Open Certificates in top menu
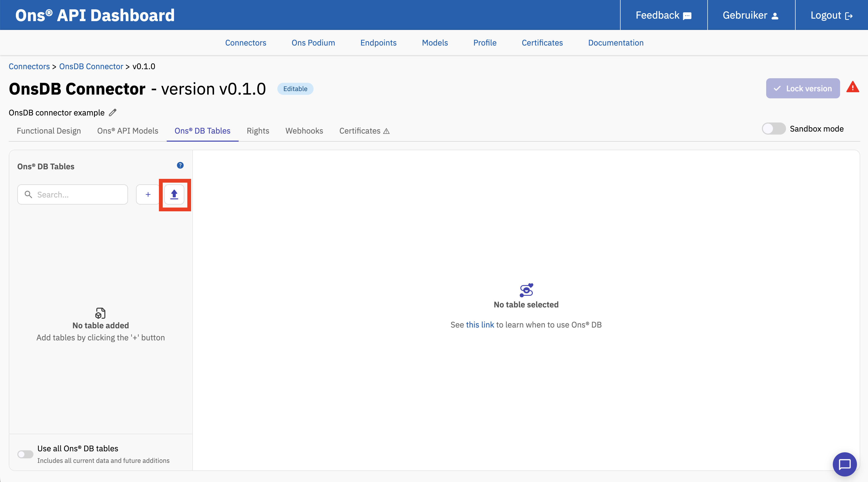Image resolution: width=868 pixels, height=482 pixels. point(542,43)
